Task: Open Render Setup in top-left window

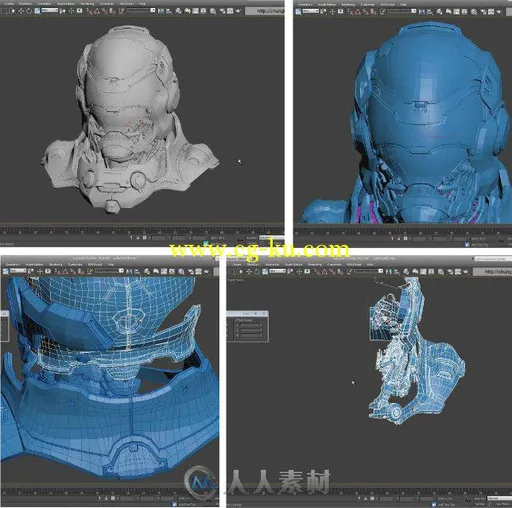Action: pyautogui.click(x=221, y=11)
